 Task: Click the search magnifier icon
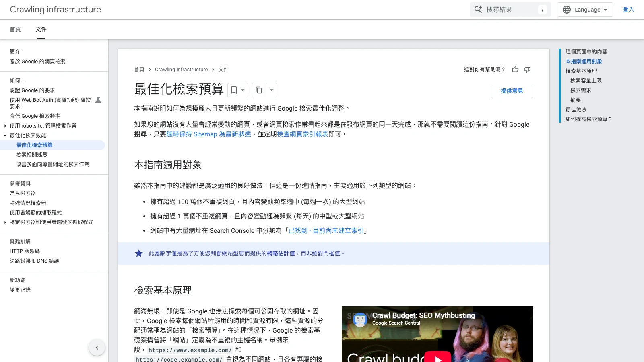(x=478, y=10)
